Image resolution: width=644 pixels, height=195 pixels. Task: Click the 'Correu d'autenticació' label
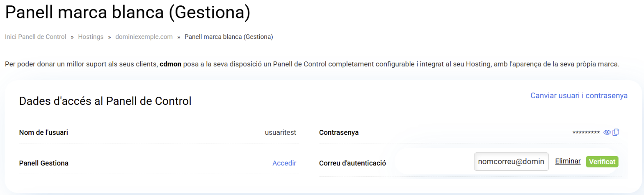(x=352, y=163)
